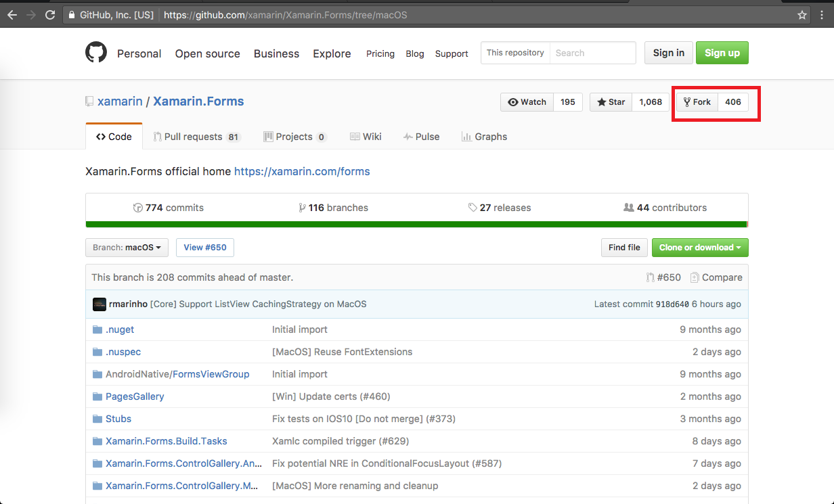View the 116 branches
The height and width of the screenshot is (504, 834).
pos(333,208)
